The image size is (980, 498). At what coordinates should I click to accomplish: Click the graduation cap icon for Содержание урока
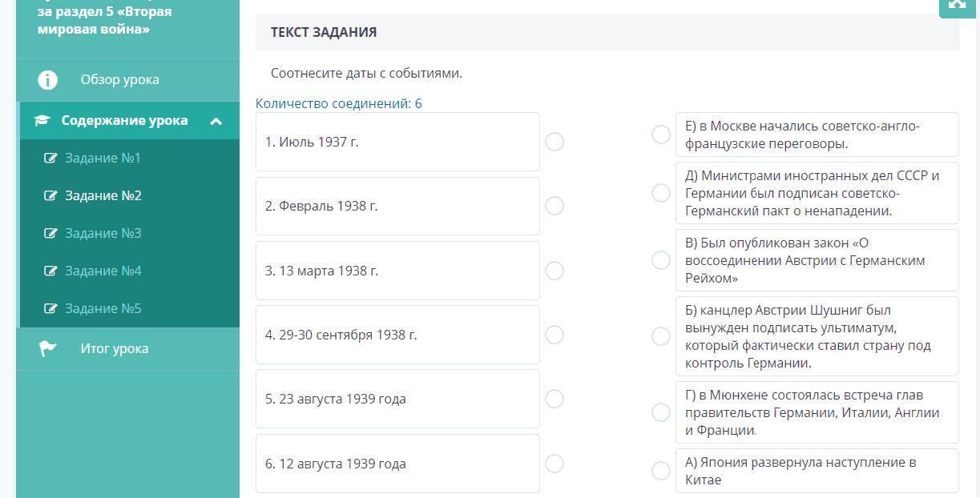(x=42, y=121)
